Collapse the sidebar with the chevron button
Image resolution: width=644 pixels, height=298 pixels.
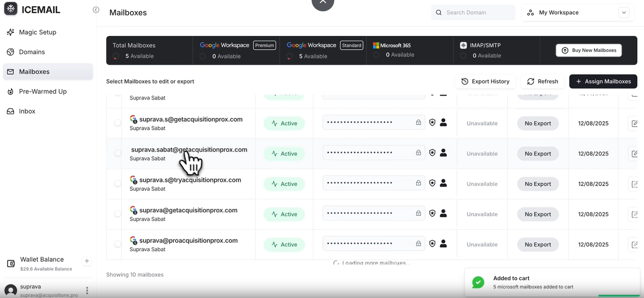click(96, 10)
